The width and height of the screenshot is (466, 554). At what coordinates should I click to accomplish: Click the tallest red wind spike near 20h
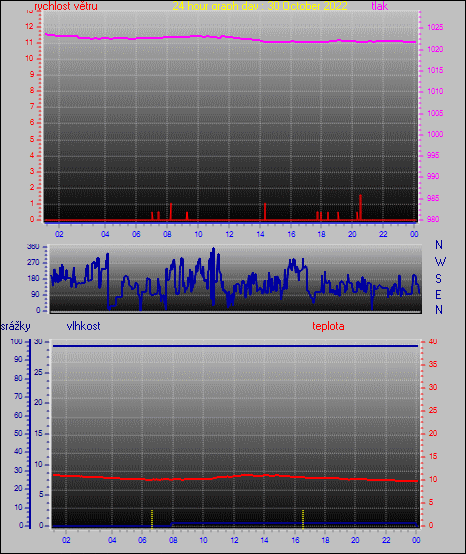(x=360, y=207)
